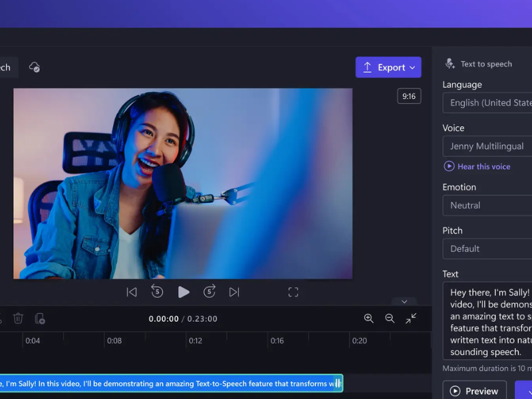
Task: Click the cloud saved status icon
Action: pos(35,67)
